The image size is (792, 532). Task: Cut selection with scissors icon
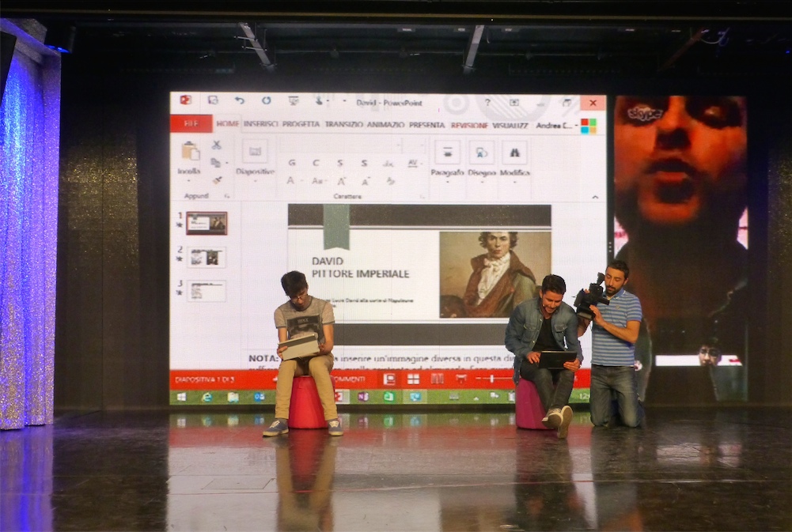(216, 145)
